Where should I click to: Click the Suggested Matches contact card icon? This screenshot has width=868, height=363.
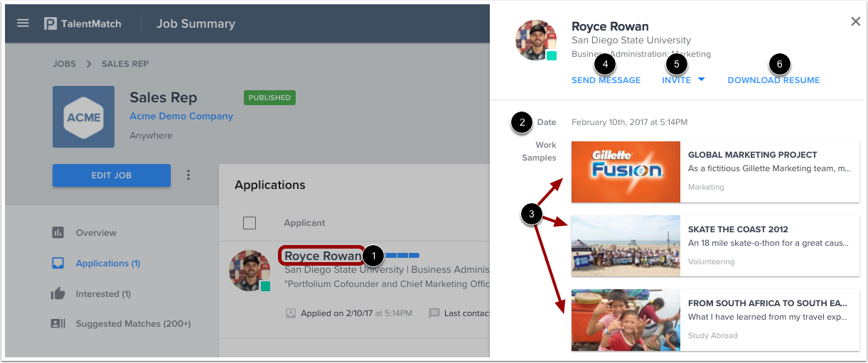click(58, 323)
